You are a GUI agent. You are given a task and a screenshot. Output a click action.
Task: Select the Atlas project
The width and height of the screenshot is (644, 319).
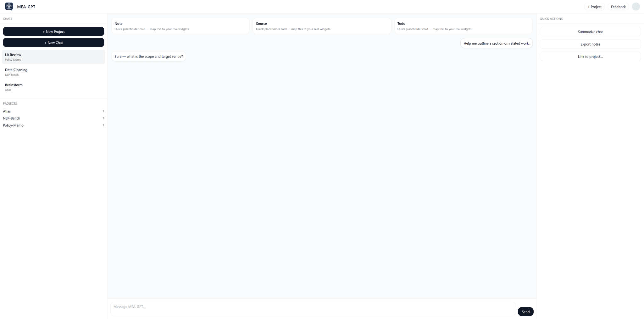(53, 111)
